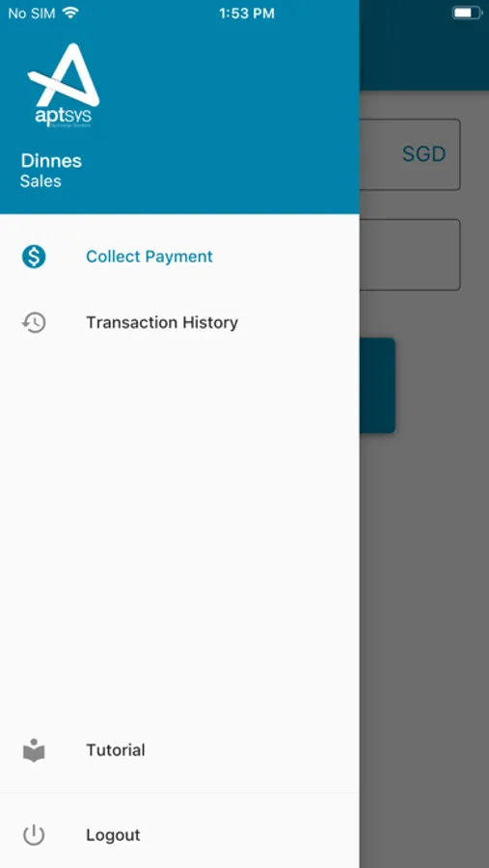The width and height of the screenshot is (489, 868).
Task: Tap the battery indicator in status bar
Action: 467,13
